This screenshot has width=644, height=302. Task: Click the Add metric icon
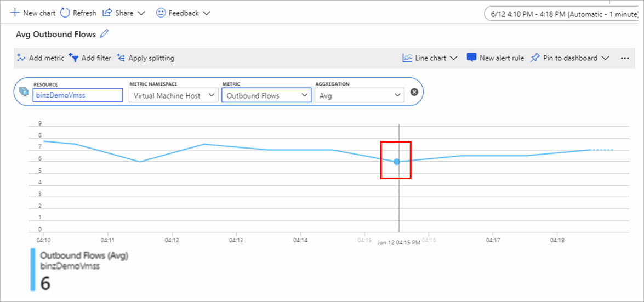pyautogui.click(x=22, y=58)
